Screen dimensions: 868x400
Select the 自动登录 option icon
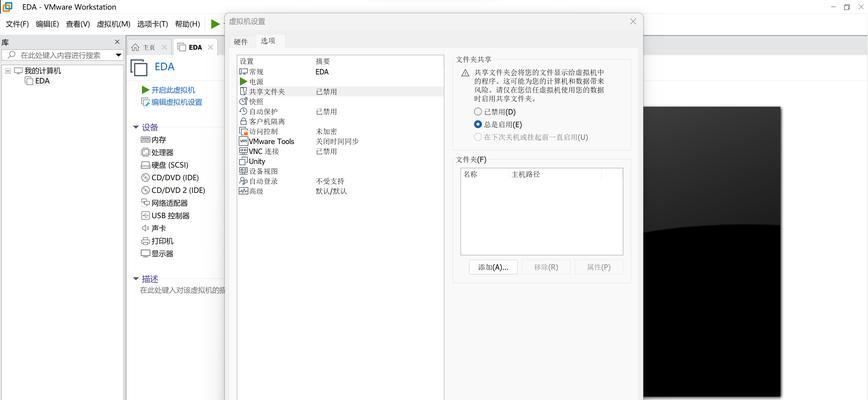click(243, 181)
